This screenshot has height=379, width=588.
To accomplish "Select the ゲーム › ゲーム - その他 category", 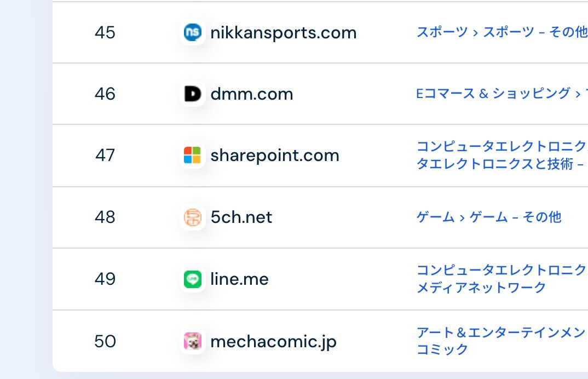I will click(489, 217).
